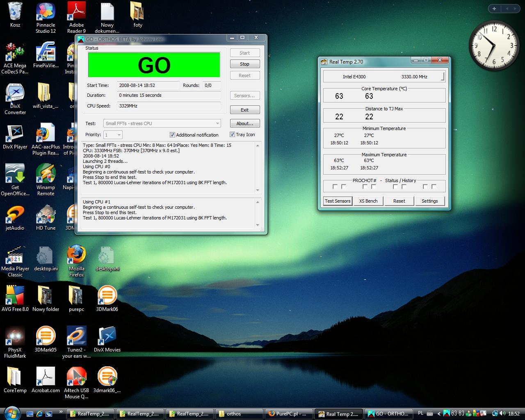525x420 pixels.
Task: Click Show Desktop in Quick Launch
Action: (30, 414)
